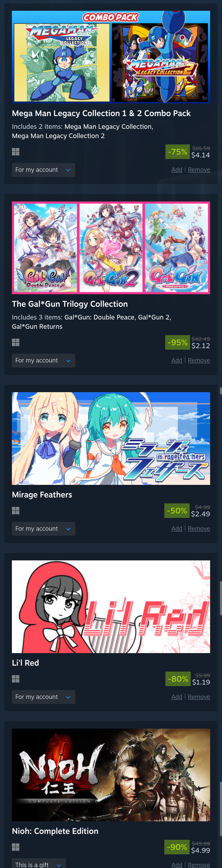Remove Nioh: Complete Edition from cart

[x=199, y=865]
